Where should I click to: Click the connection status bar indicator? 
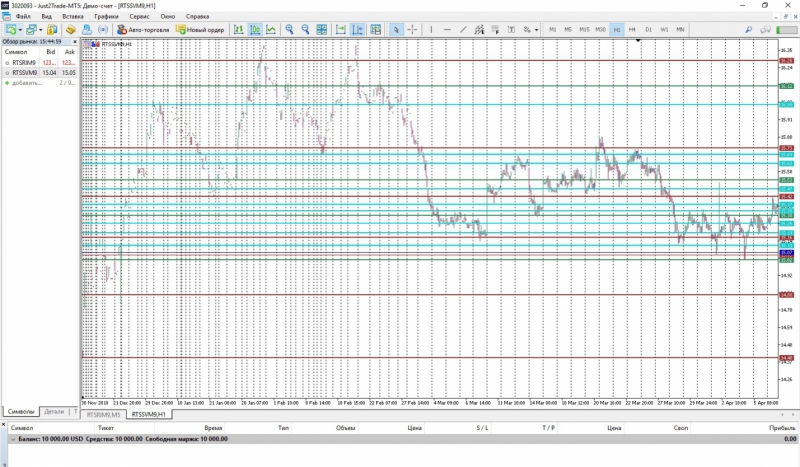click(787, 30)
